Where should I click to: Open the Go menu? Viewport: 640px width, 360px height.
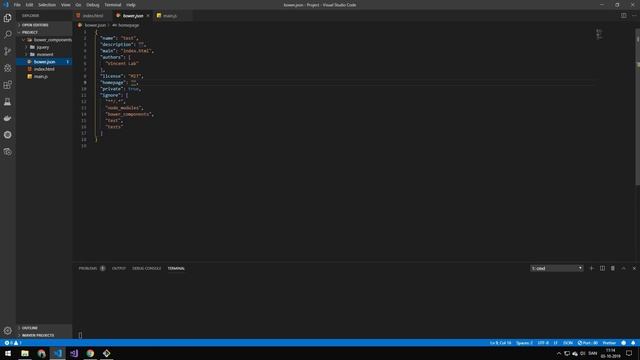pyautogui.click(x=78, y=5)
